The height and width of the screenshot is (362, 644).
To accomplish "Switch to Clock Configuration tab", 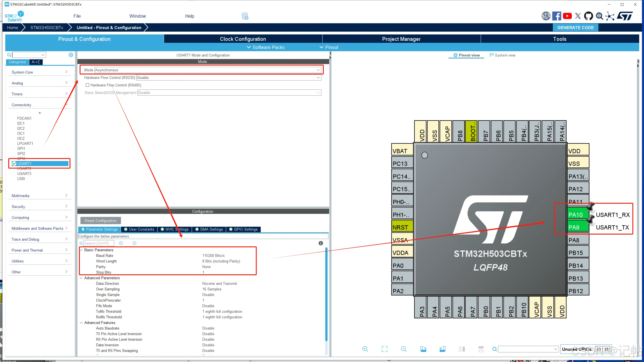I will point(243,39).
